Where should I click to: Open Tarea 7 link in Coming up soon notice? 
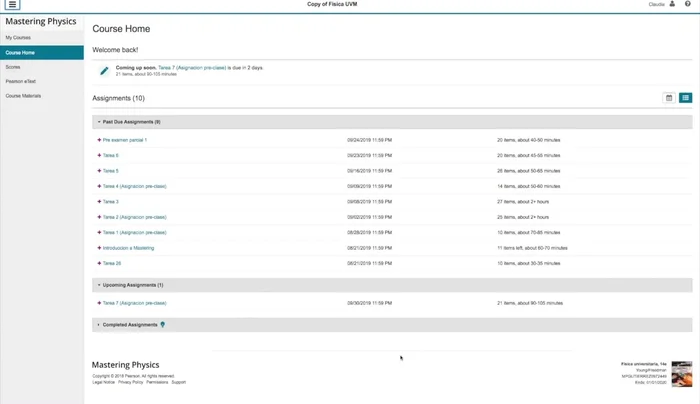(x=192, y=68)
